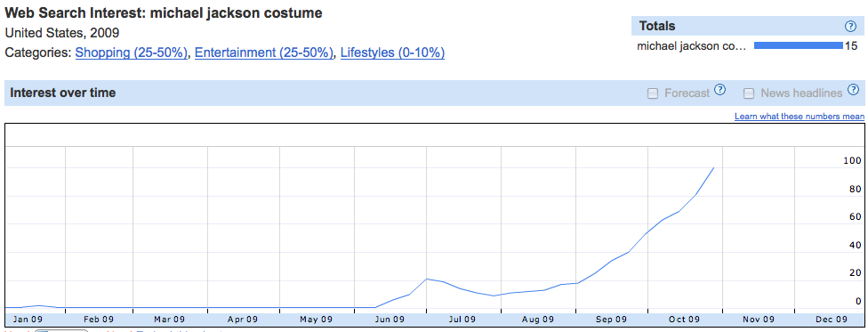Click the Oct 09 axis label
Viewport: 868px width, 332px height.
pyautogui.click(x=685, y=320)
